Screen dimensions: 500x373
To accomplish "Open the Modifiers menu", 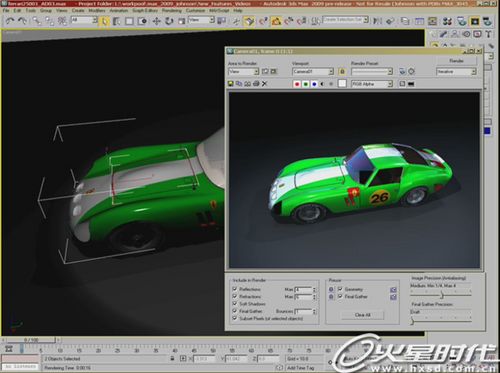I will (x=97, y=11).
